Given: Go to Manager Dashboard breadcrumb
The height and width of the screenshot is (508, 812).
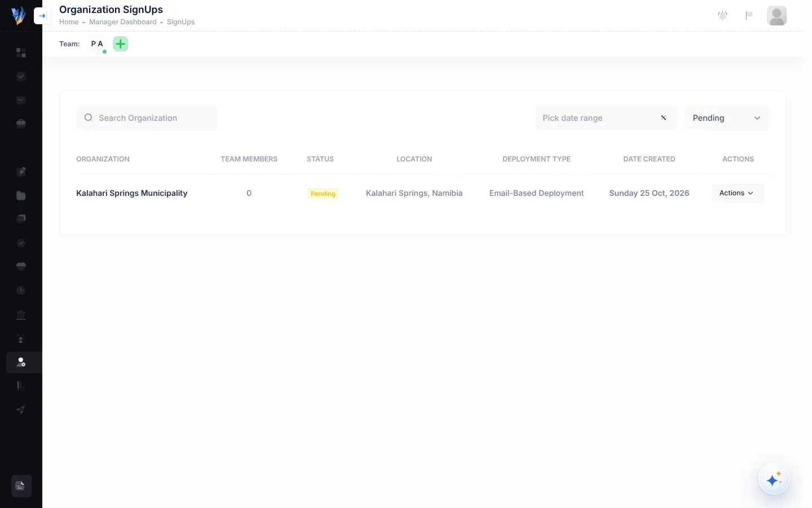Looking at the screenshot, I should pyautogui.click(x=123, y=22).
